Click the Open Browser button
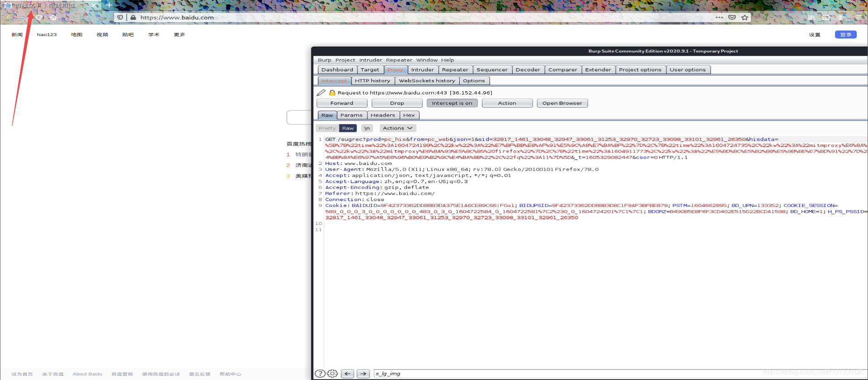Screen dimensions: 868x380 pos(562,103)
